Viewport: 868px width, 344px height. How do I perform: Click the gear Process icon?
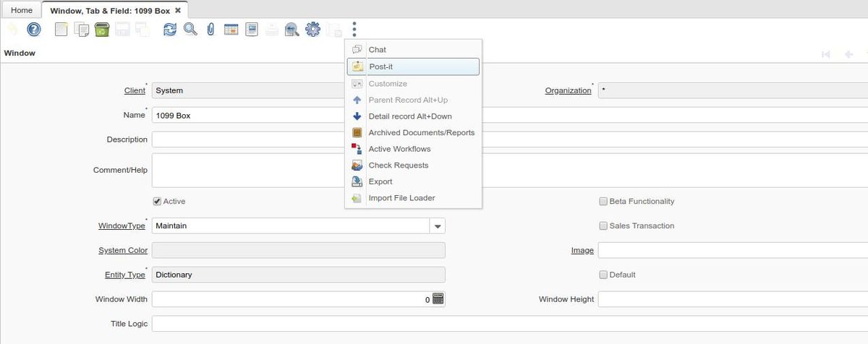[x=312, y=30]
